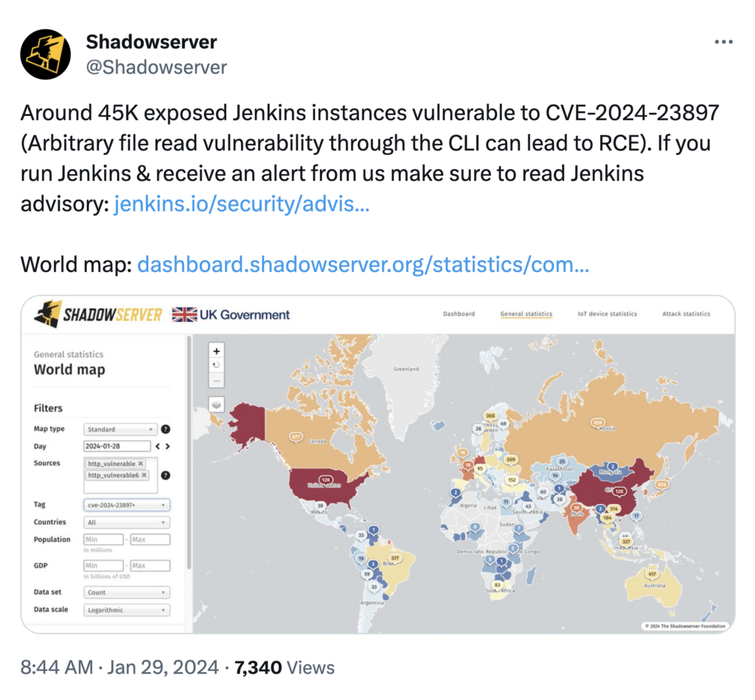755x700 pixels.
Task: Click the help icon beside Sources
Action: click(x=166, y=475)
